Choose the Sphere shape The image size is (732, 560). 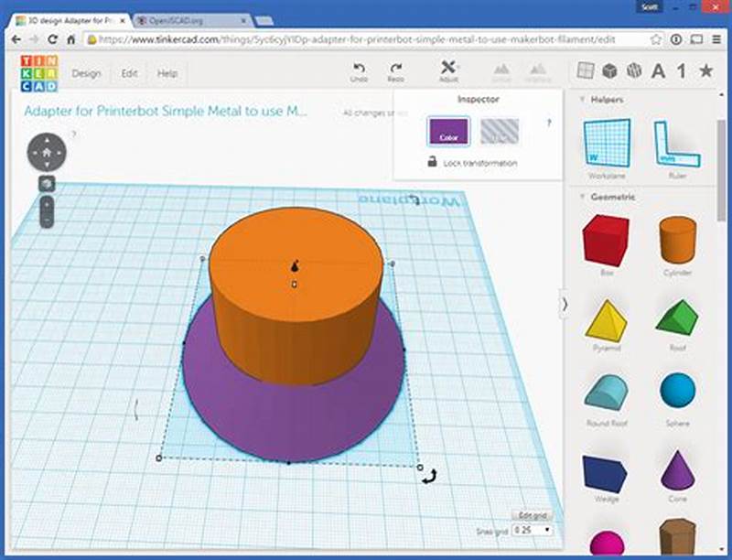(677, 393)
